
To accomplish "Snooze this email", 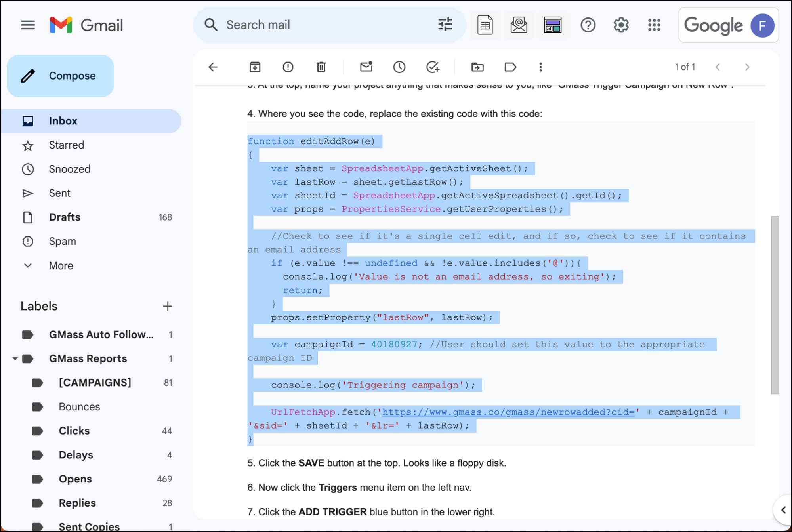I will tap(399, 67).
